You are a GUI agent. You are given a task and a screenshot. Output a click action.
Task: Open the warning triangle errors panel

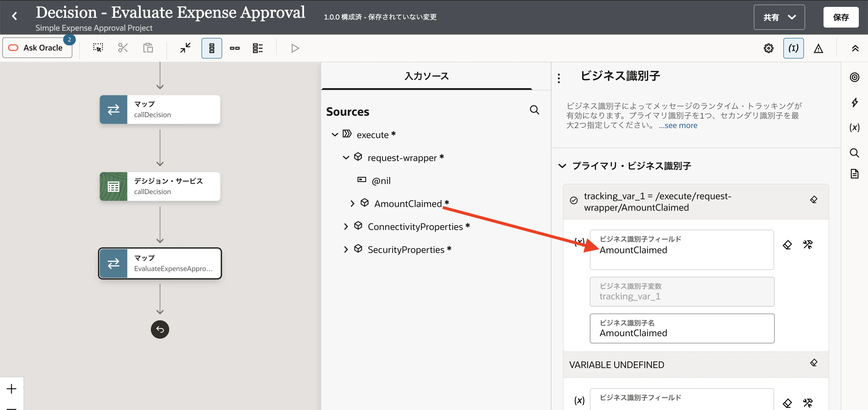818,48
